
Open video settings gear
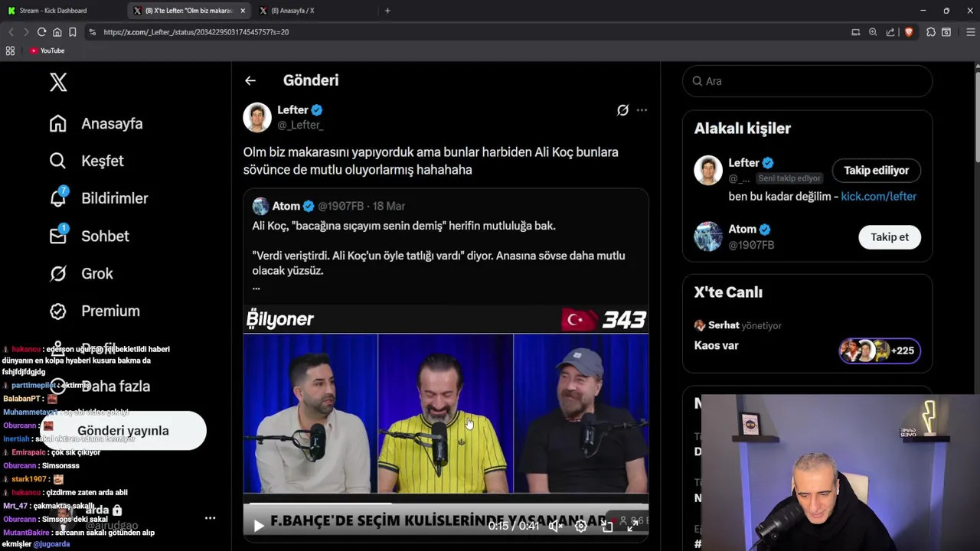[x=581, y=526]
